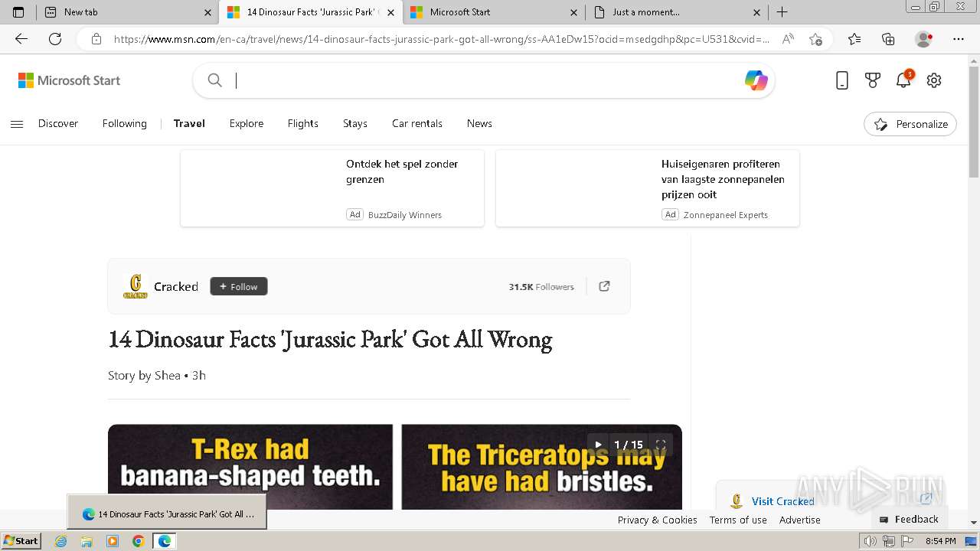Screen dimensions: 980x551
Task: Open Collections icon in toolbar
Action: pyautogui.click(x=888, y=39)
